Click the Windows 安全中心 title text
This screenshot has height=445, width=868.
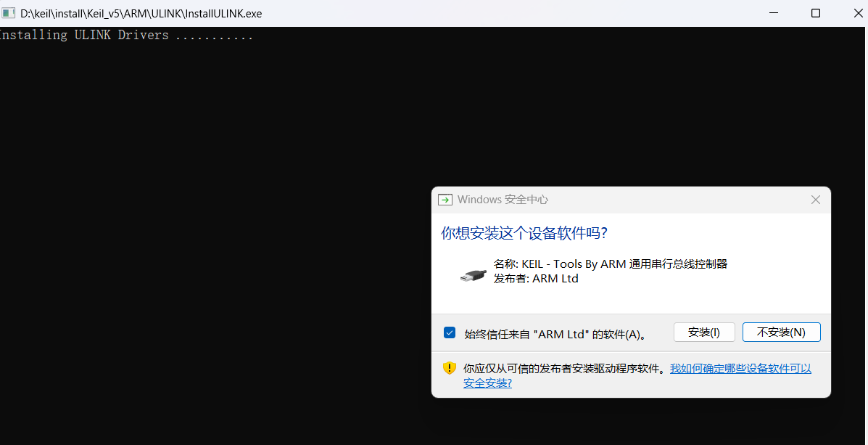coord(503,200)
